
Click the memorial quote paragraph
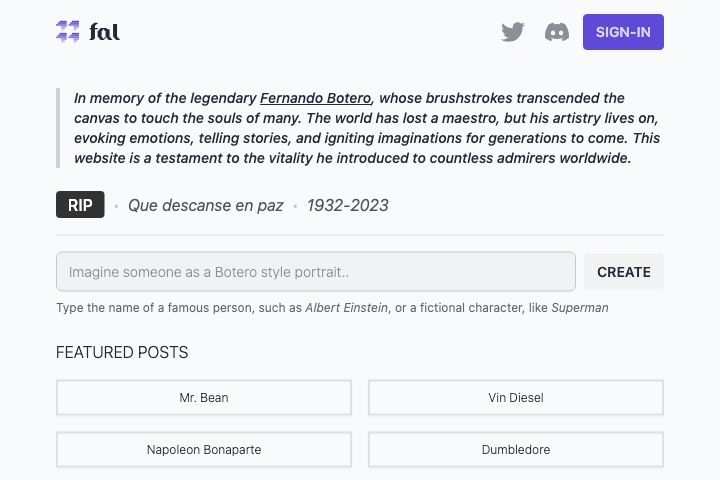(x=367, y=128)
